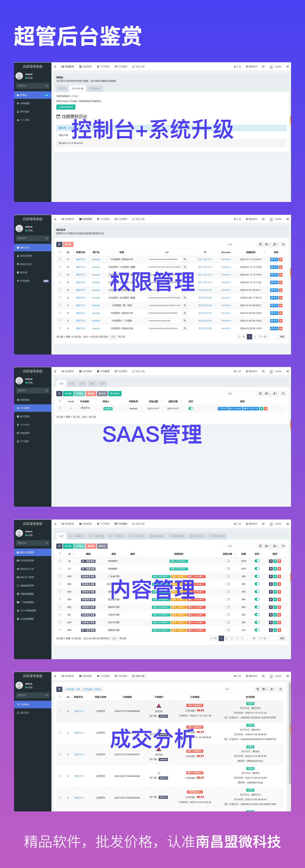Screen dimensions: 305x868
Task: Click the red delete icon on the 测试平台 row in SAAS管理
Action: coord(266,408)
